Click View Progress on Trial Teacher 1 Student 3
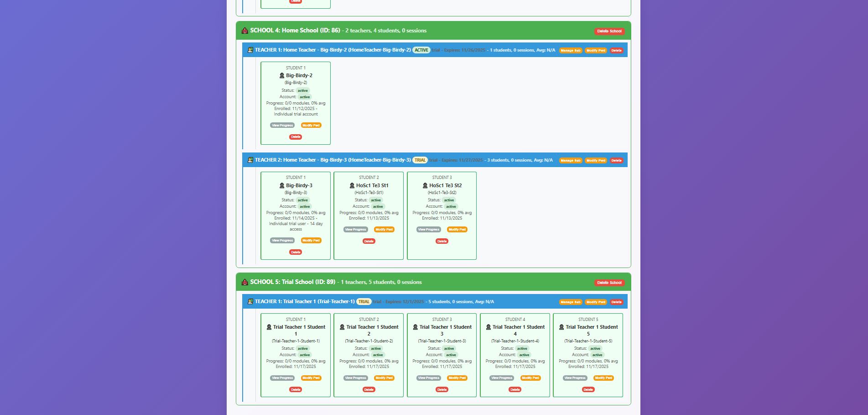This screenshot has height=415, width=868. click(x=428, y=378)
